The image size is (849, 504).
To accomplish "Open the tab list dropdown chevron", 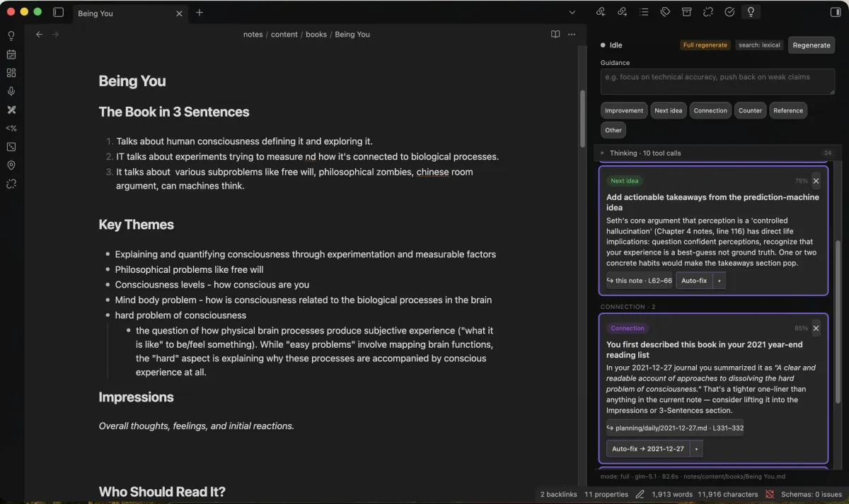I will 572,12.
